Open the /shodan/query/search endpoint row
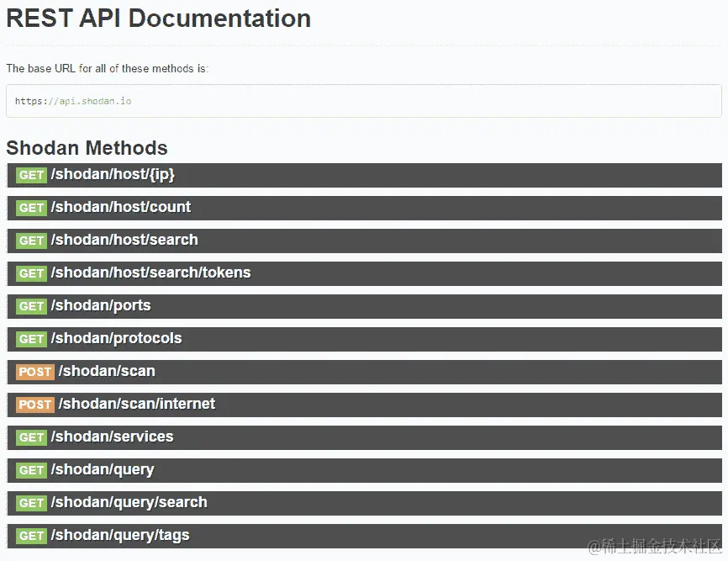The height and width of the screenshot is (561, 728). pyautogui.click(x=365, y=503)
